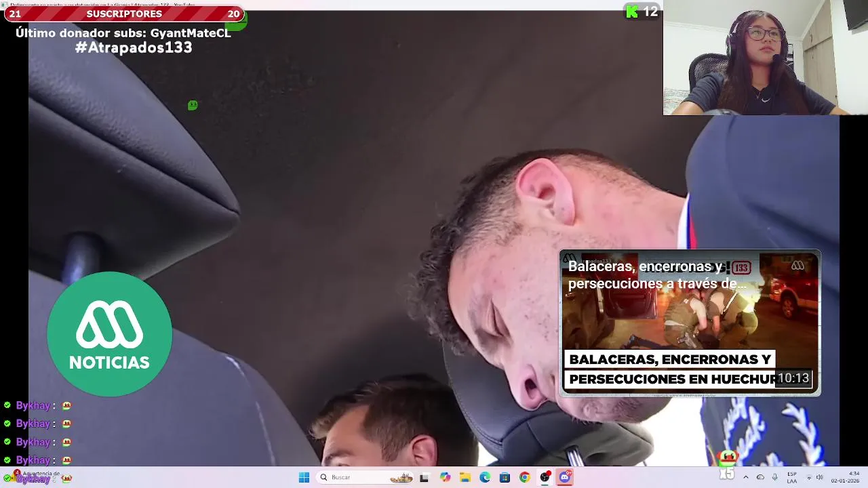Switch to Discord in the taskbar
Viewport: 868px width, 488px height.
tap(565, 477)
